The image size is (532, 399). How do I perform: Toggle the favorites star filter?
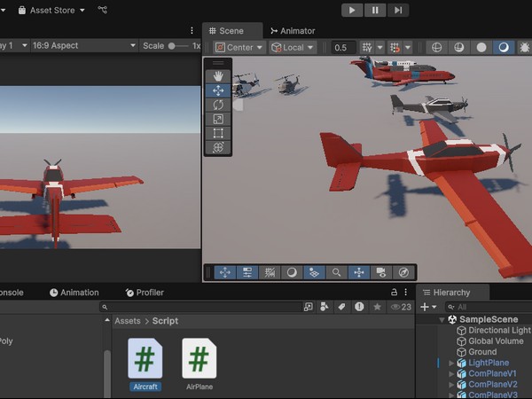[x=377, y=307]
